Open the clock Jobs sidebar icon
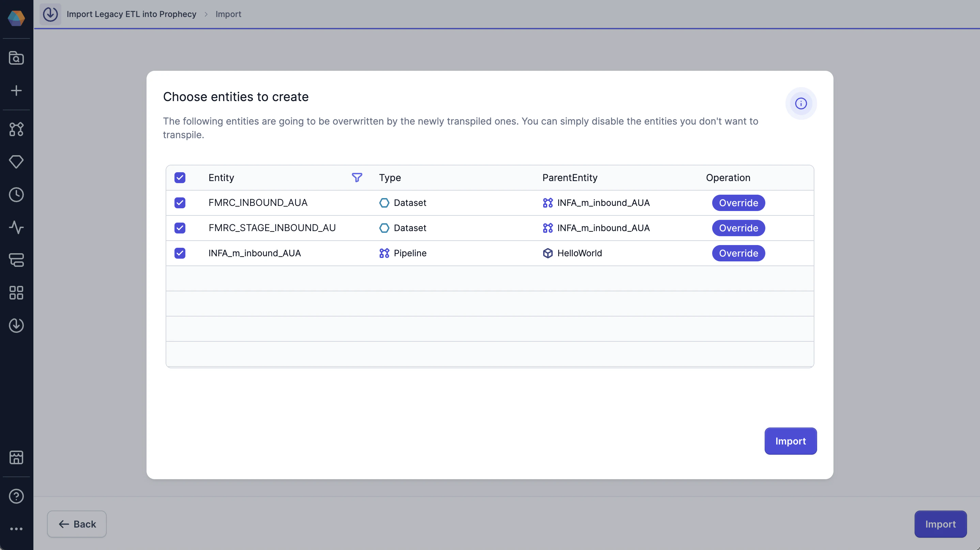 coord(16,195)
